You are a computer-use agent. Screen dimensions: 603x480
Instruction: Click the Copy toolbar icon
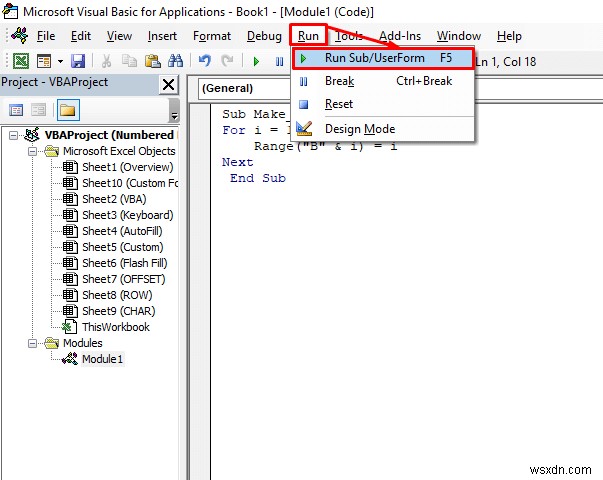tap(129, 61)
